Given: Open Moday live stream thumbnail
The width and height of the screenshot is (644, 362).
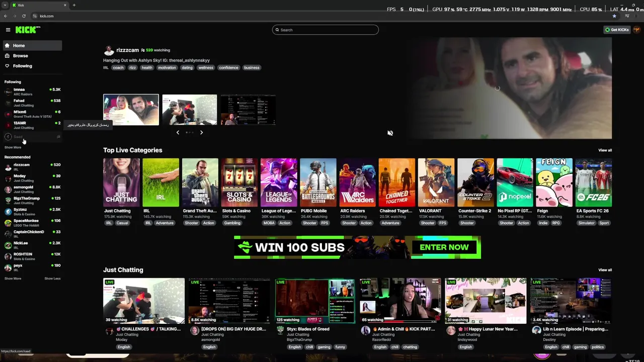Looking at the screenshot, I should [144, 301].
